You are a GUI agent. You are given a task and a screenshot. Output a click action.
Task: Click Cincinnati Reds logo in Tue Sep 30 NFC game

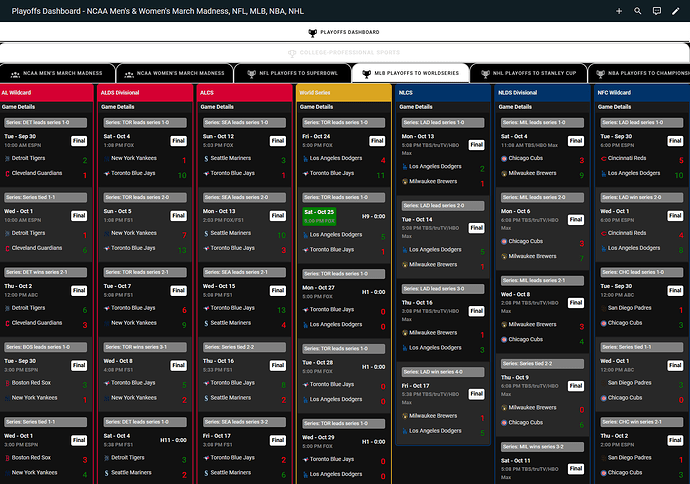tap(604, 158)
